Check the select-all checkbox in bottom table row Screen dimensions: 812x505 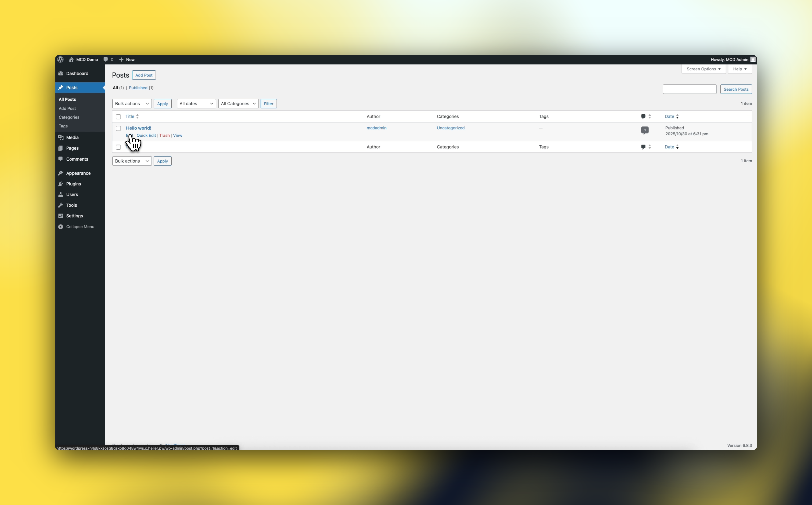(119, 147)
